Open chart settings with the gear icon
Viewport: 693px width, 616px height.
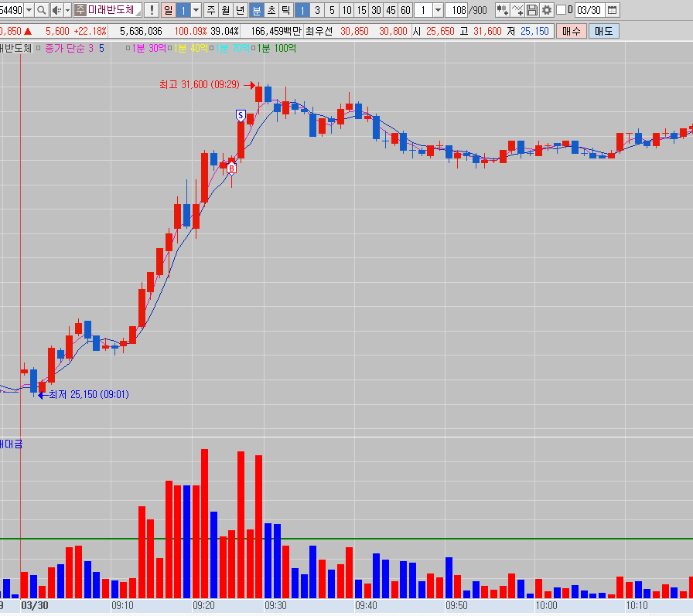pos(547,10)
